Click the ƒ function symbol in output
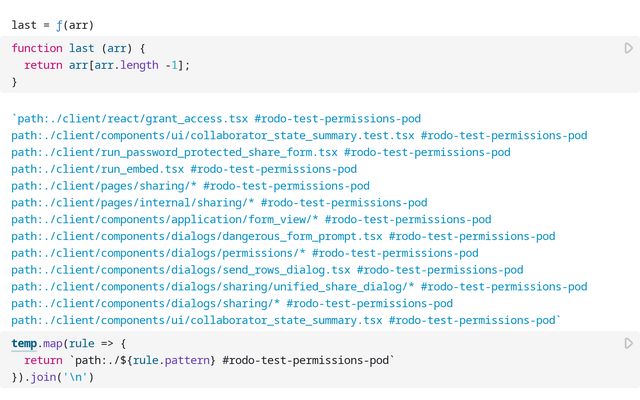This screenshot has height=400, width=640. click(x=59, y=24)
